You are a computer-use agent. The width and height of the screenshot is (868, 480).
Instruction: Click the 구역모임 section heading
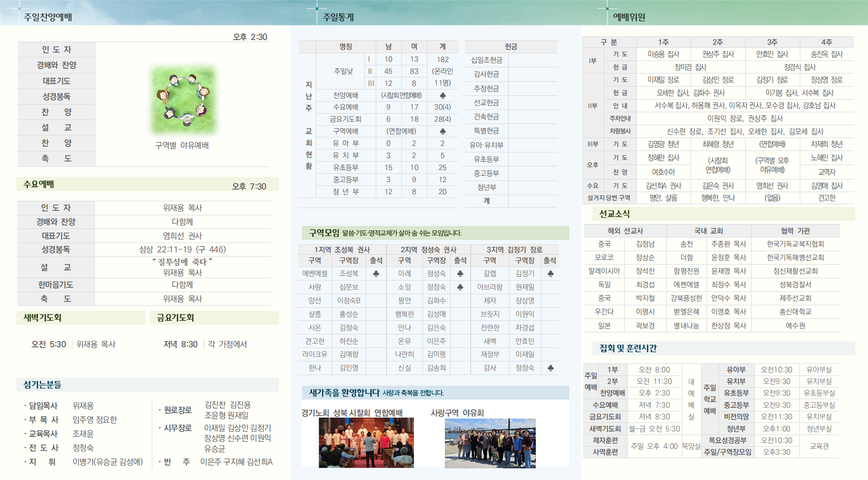click(x=324, y=233)
